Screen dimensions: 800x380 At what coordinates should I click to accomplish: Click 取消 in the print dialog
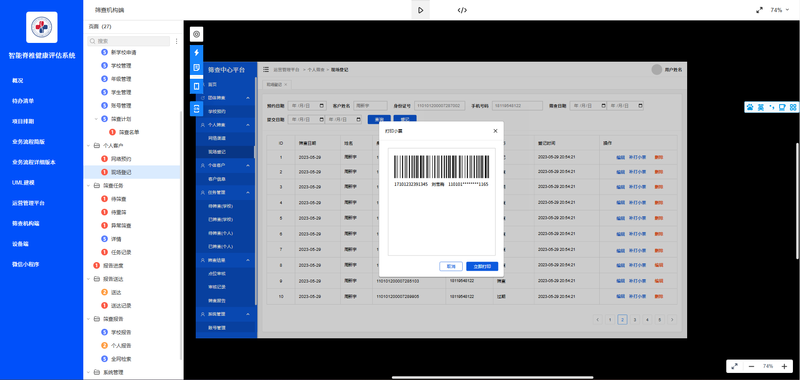451,266
